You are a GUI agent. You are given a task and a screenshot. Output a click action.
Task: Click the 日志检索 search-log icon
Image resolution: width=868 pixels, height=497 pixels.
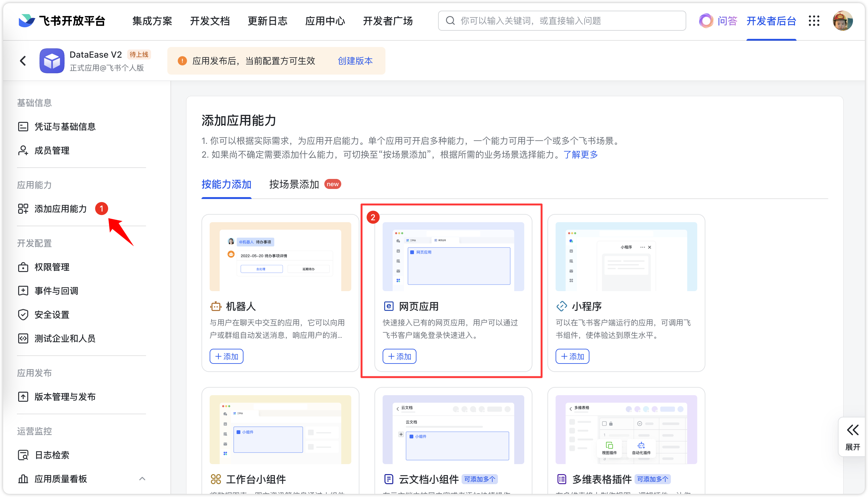(x=23, y=455)
